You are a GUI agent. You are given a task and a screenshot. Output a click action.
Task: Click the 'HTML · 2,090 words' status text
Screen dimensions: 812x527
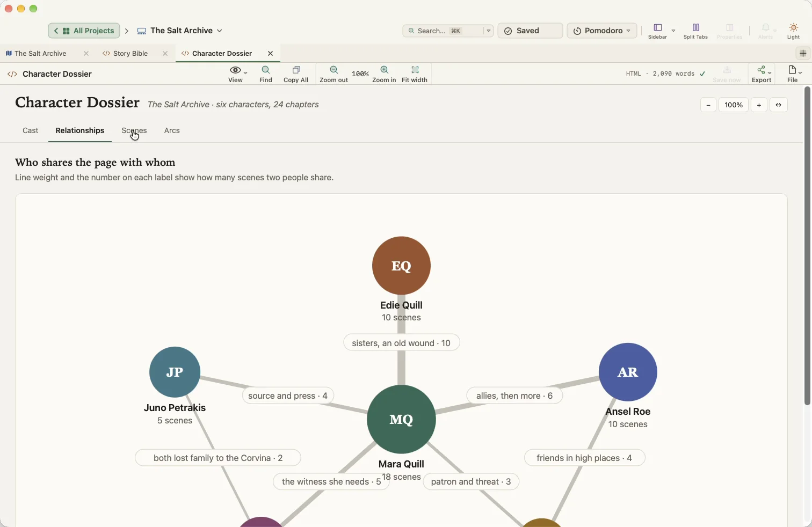tap(660, 74)
